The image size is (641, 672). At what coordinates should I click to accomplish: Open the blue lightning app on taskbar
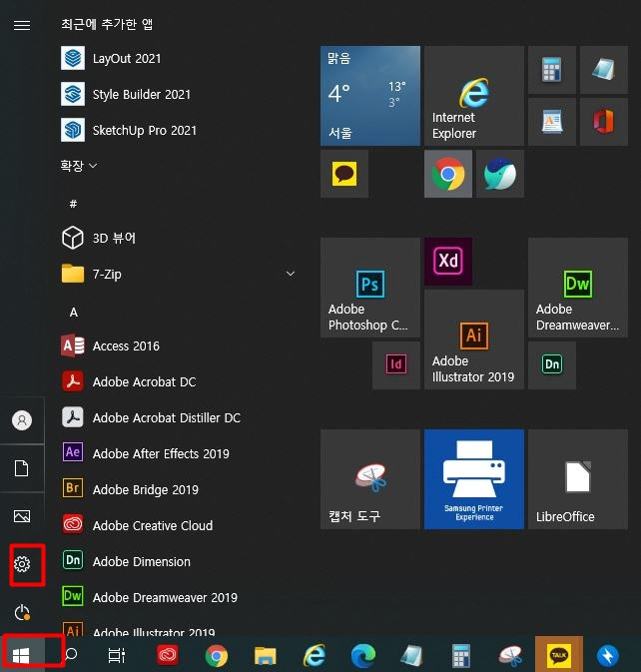[x=608, y=656]
